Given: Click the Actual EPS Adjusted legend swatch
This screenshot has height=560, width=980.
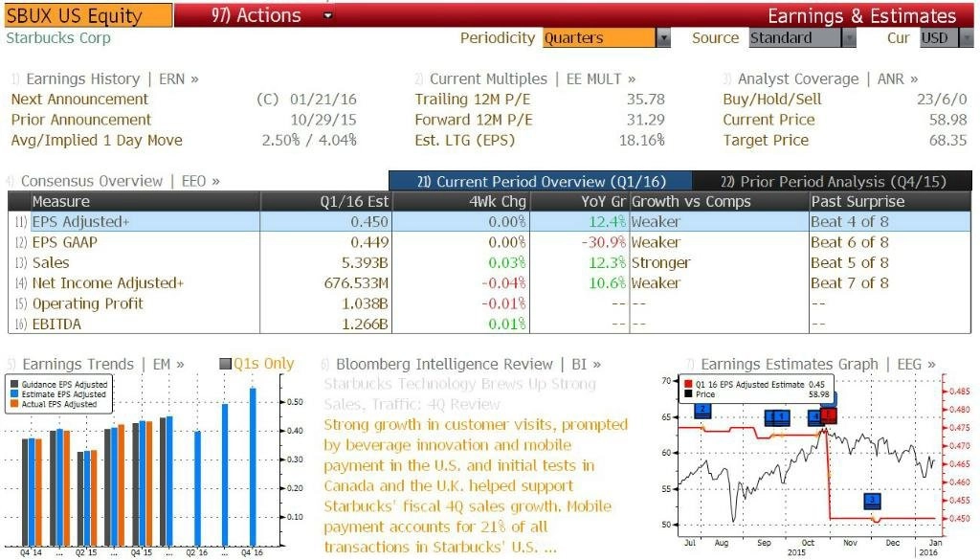Looking at the screenshot, I should 13,404.
